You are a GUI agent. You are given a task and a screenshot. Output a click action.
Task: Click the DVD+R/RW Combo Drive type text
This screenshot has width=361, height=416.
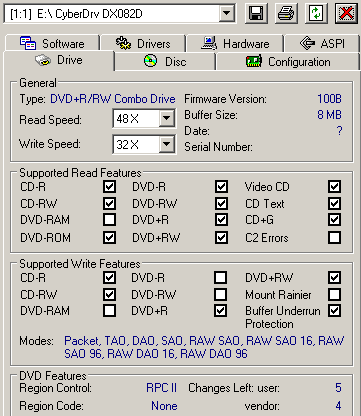[113, 99]
